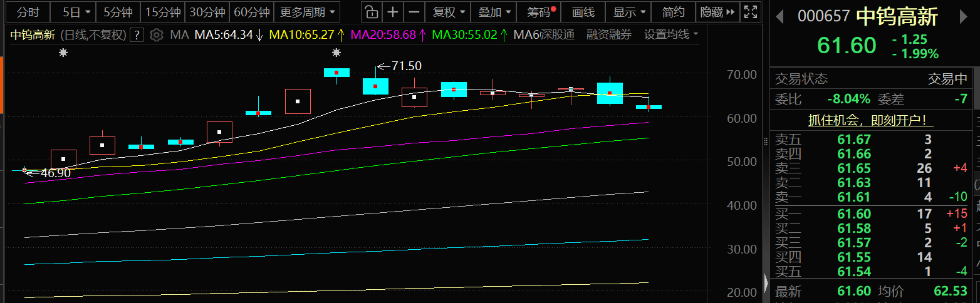Go to next stock arrow
Screen dimensions: 980x303
coord(963,17)
